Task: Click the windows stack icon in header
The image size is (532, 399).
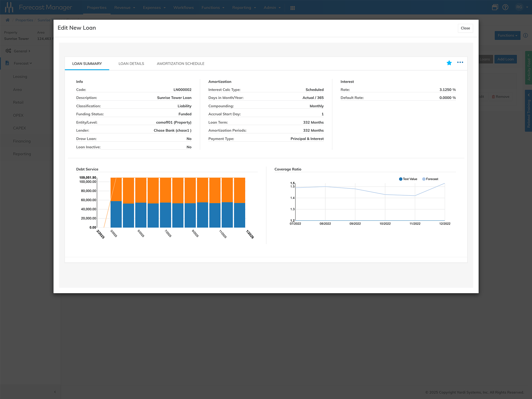Action: pos(495,7)
